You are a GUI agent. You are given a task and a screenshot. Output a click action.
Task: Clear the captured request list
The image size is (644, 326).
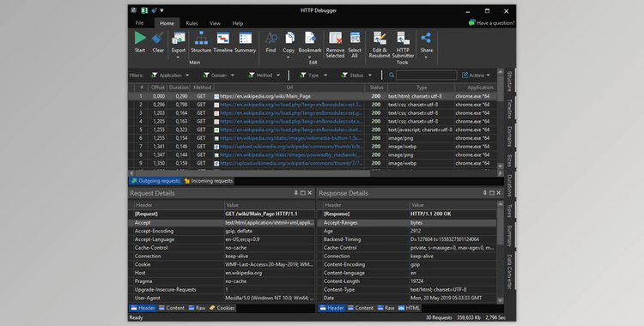click(158, 42)
